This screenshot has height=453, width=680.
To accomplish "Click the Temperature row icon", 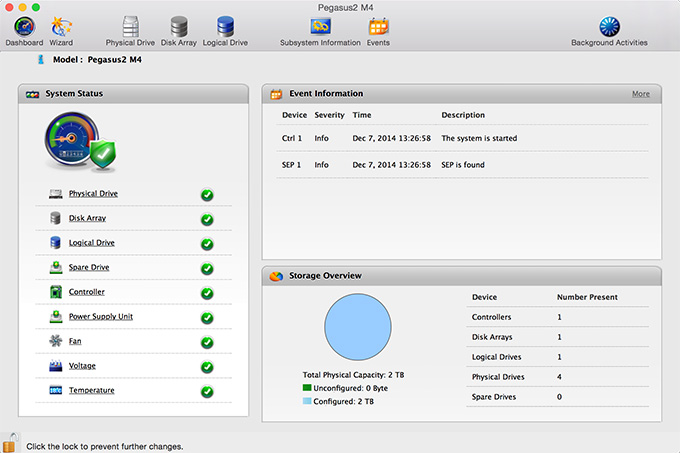I will coord(56,390).
